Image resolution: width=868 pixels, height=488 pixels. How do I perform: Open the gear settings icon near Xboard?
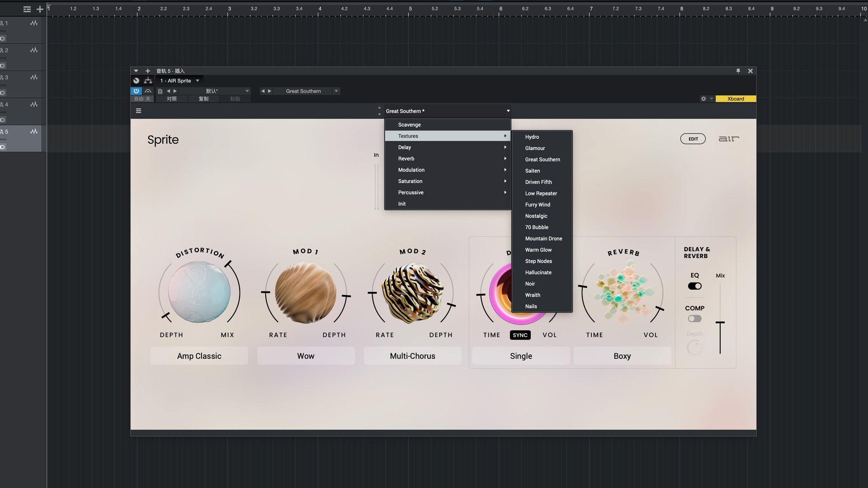(x=703, y=99)
